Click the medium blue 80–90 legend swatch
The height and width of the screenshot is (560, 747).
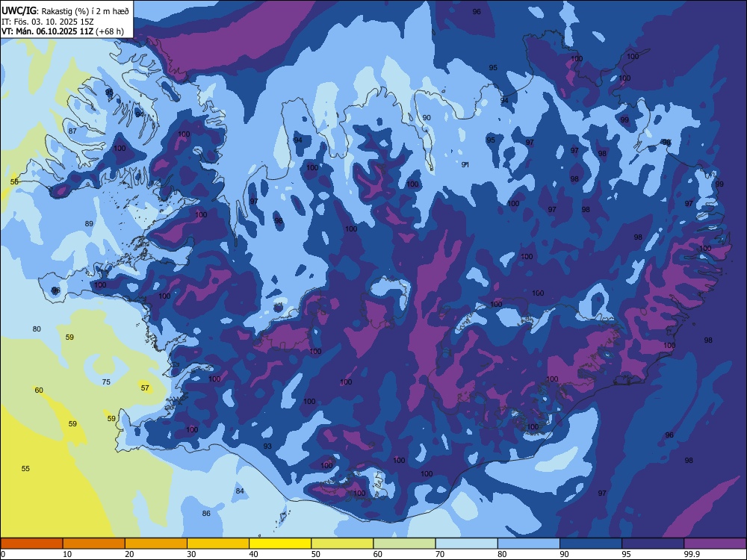(529, 544)
